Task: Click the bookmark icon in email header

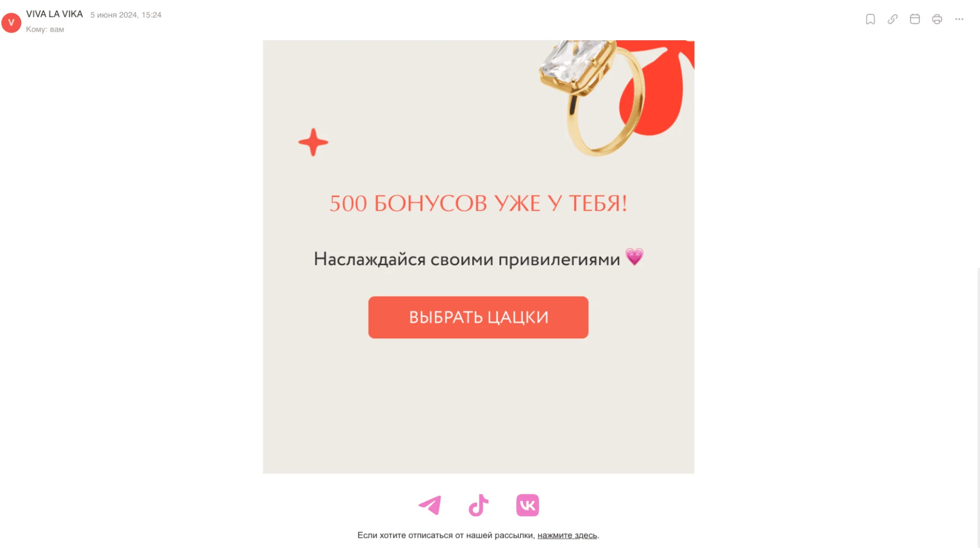Action: (x=870, y=19)
